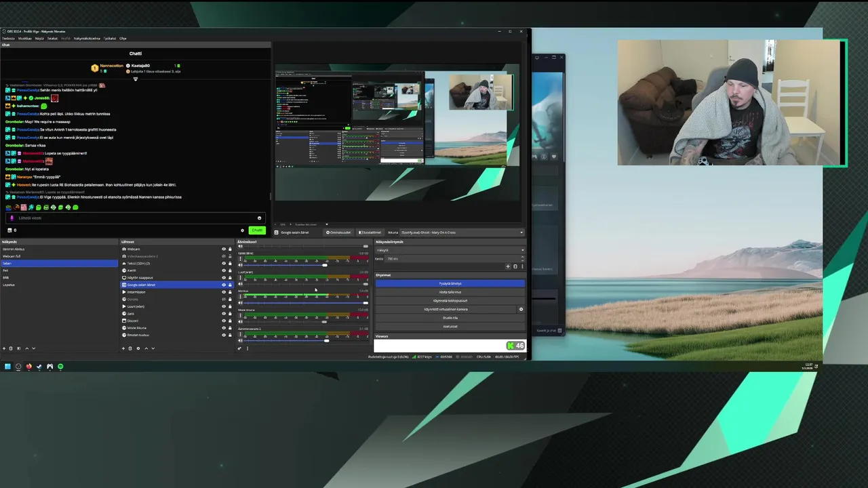Image resolution: width=868 pixels, height=488 pixels.
Task: Open the transition properties three-dot menu
Action: coord(522,266)
